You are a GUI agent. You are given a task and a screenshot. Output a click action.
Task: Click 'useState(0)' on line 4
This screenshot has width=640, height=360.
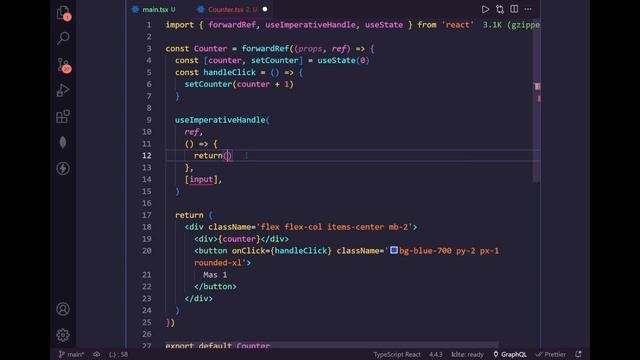(x=343, y=60)
